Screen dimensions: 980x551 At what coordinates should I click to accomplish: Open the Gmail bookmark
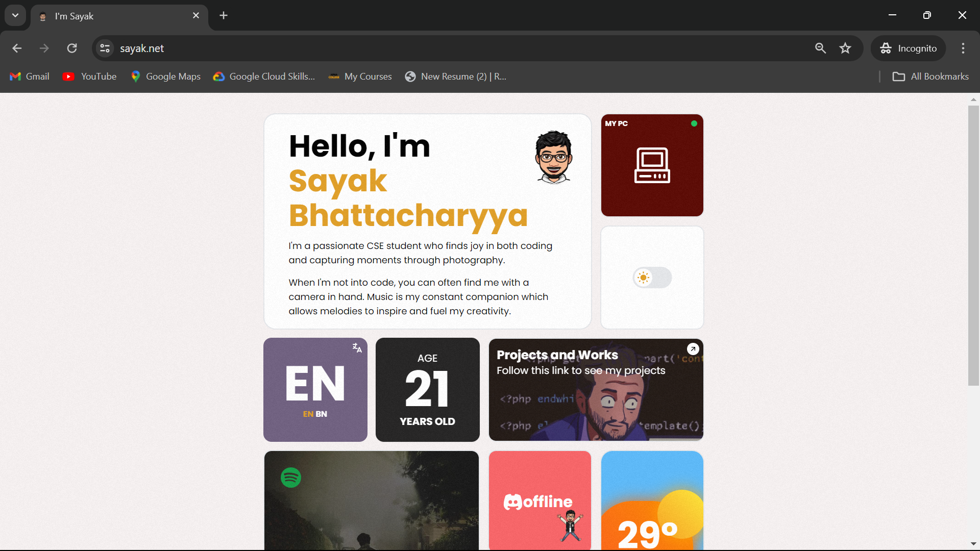pos(30,77)
